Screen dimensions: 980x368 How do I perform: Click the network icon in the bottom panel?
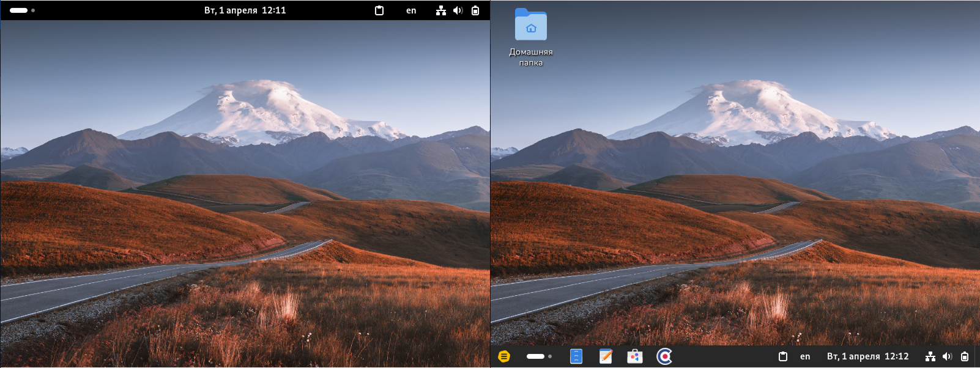click(x=930, y=356)
